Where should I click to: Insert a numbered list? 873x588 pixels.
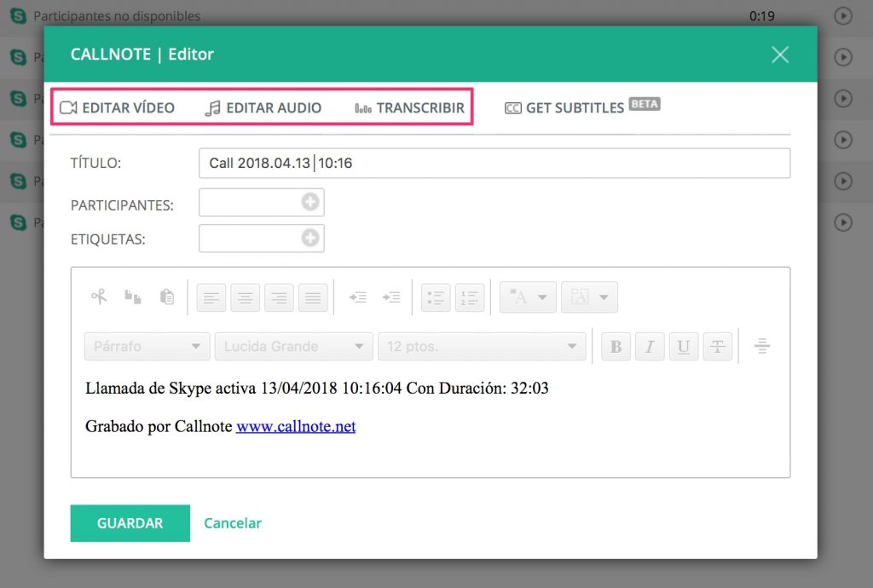point(470,297)
